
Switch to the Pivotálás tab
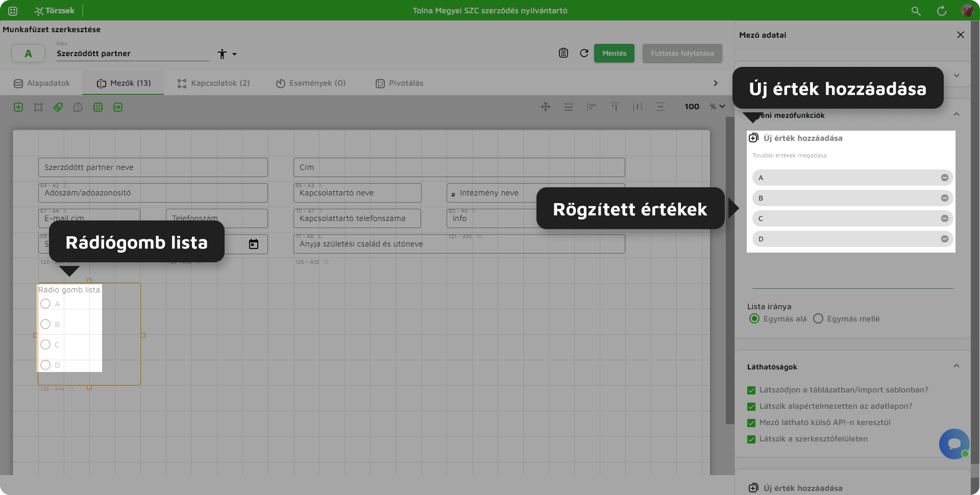[400, 83]
